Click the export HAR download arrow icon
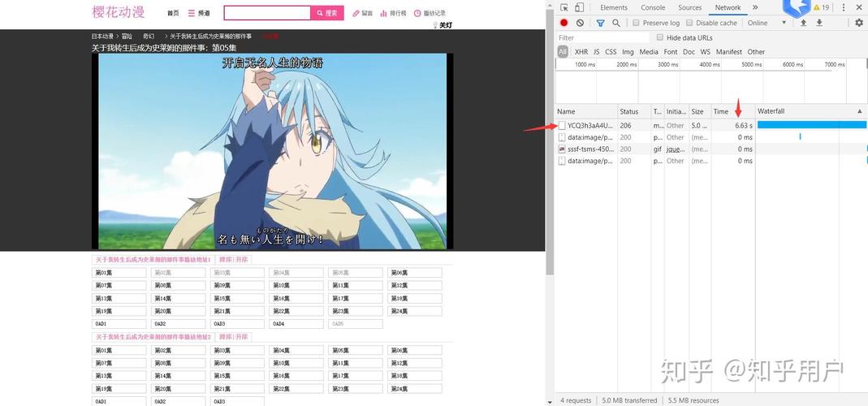Image resolution: width=868 pixels, height=406 pixels. coord(819,23)
